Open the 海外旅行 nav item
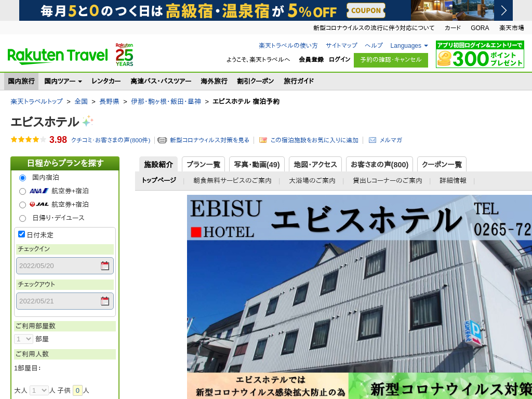This screenshot has width=532, height=399. (214, 81)
